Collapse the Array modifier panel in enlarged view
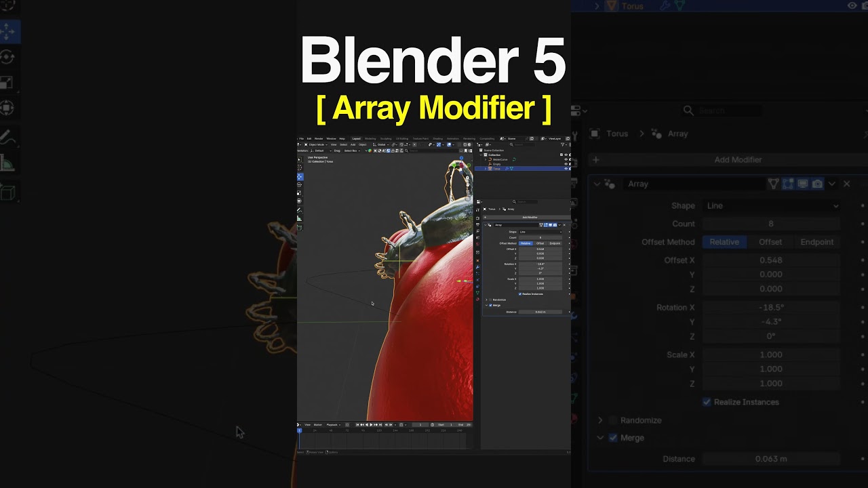 pyautogui.click(x=597, y=184)
